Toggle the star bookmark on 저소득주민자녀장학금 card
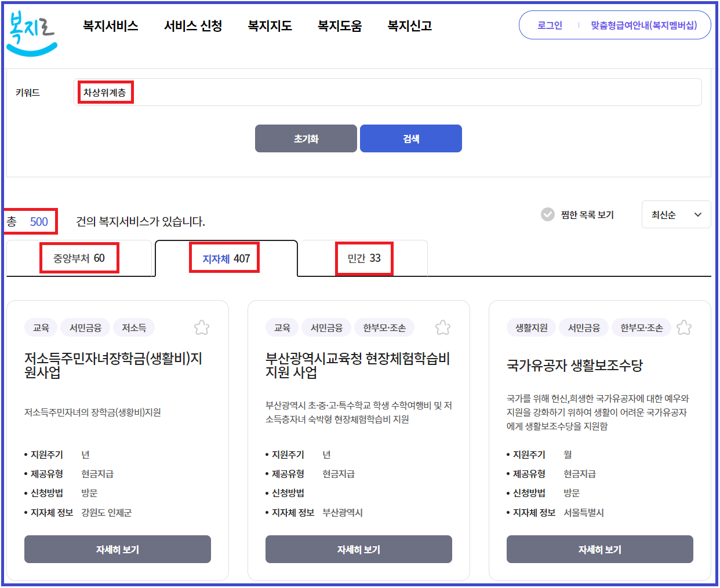 pyautogui.click(x=202, y=327)
